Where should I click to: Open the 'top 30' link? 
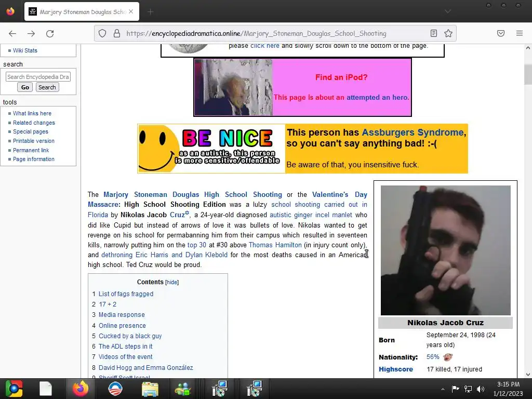(197, 245)
